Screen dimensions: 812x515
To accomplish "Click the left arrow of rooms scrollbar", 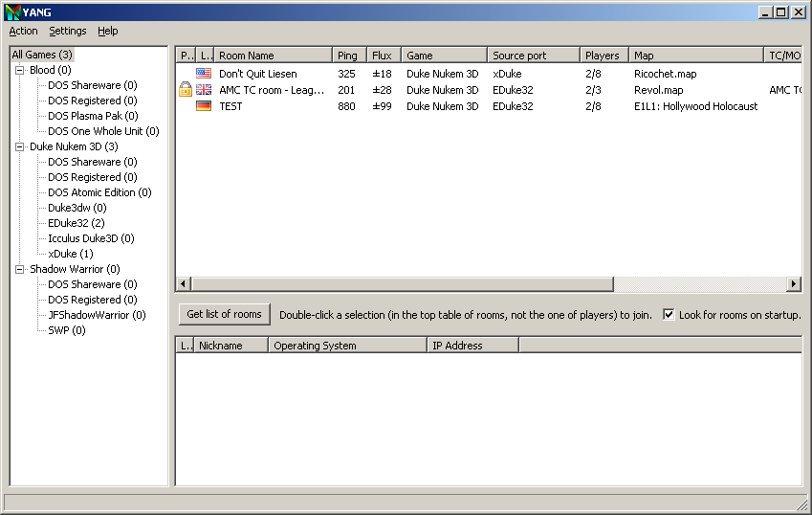I will click(183, 284).
